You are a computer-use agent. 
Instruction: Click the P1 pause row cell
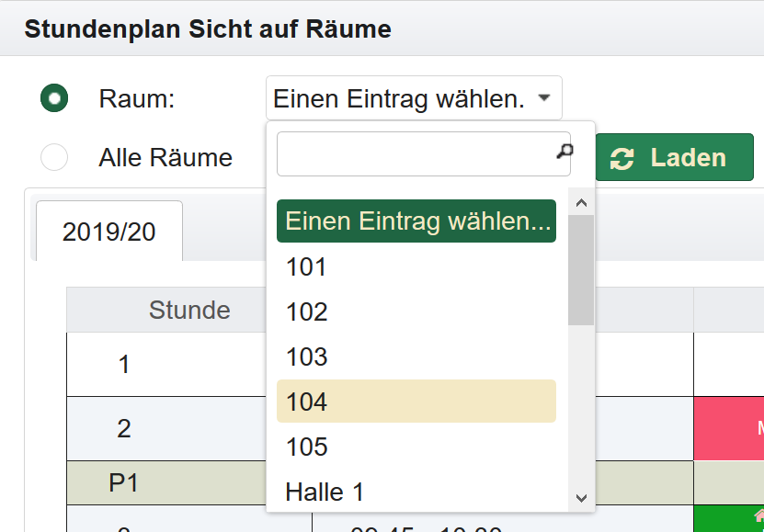tap(123, 483)
